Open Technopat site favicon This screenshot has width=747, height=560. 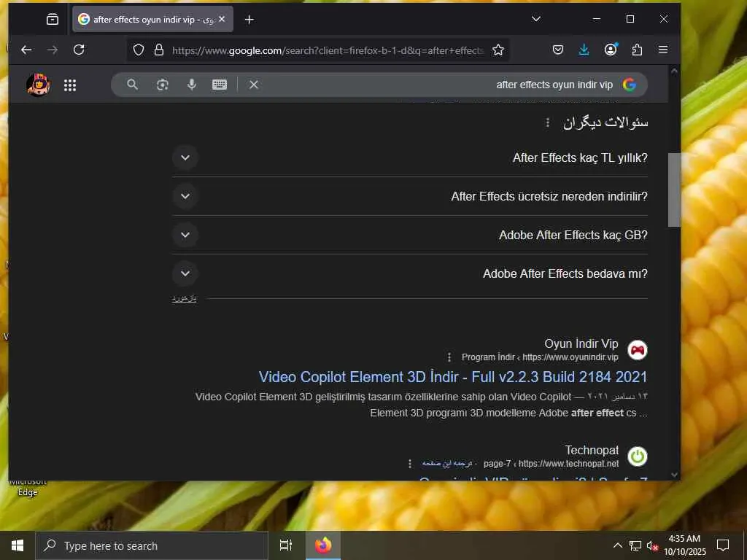click(638, 456)
